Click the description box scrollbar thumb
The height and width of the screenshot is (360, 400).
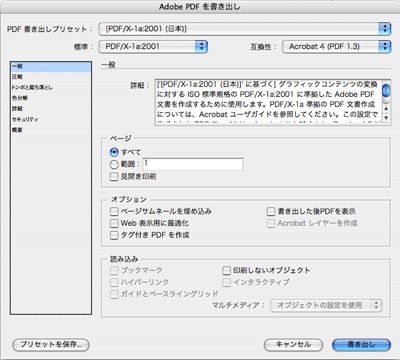tap(386, 90)
